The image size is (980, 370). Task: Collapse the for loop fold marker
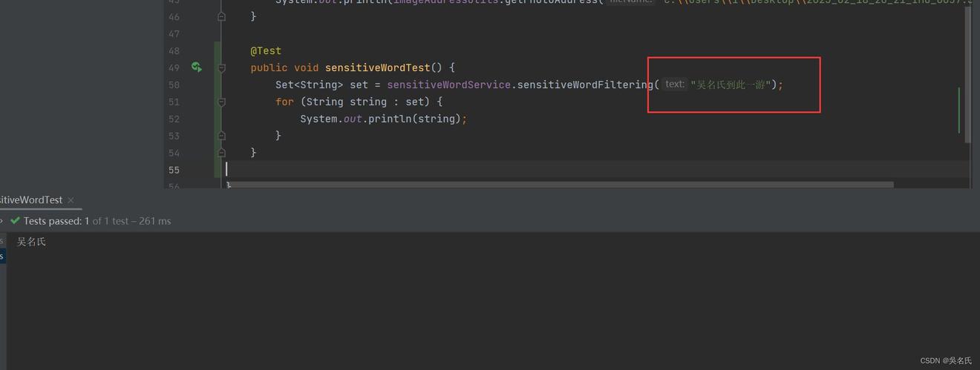221,102
